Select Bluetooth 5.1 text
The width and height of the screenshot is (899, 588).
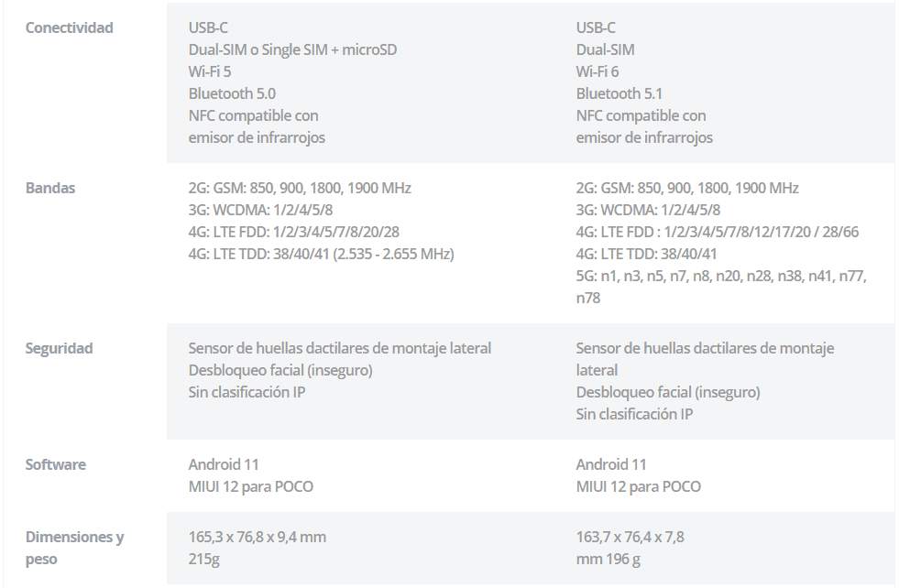coord(619,93)
